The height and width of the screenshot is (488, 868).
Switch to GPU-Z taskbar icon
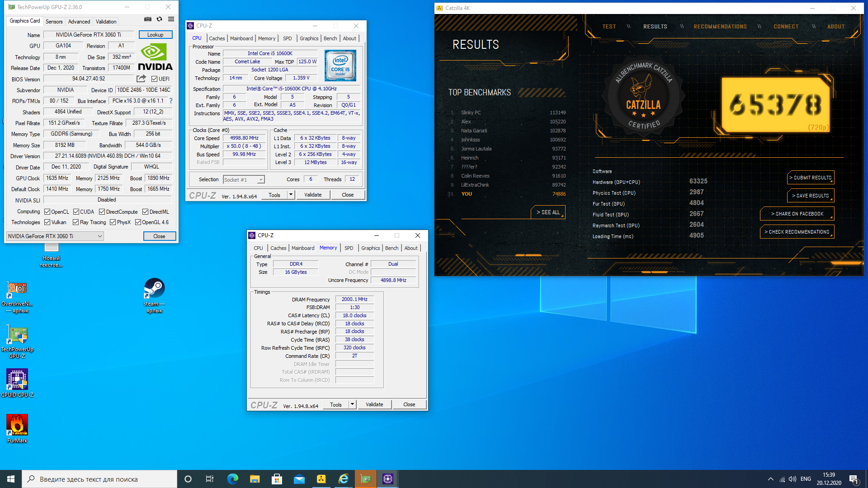pos(366,479)
